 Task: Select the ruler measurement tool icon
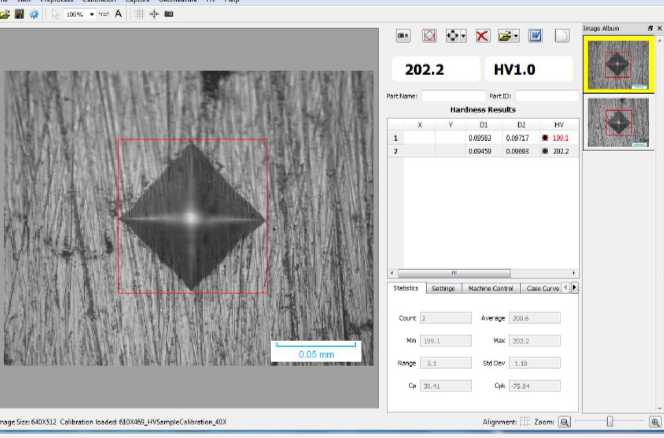click(x=104, y=14)
